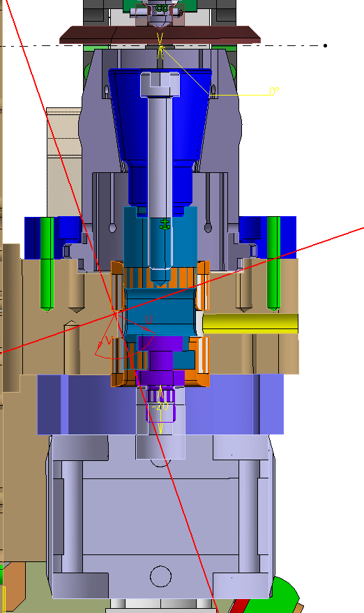This screenshot has width=364, height=613.
Task: Select the green anchor fix constraint symbol
Action: [x=165, y=225]
